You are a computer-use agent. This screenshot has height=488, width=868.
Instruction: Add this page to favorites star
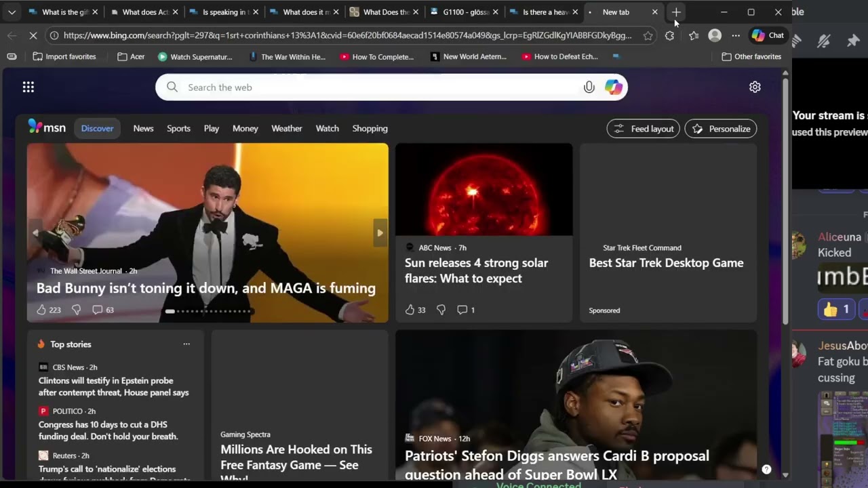[x=648, y=35]
